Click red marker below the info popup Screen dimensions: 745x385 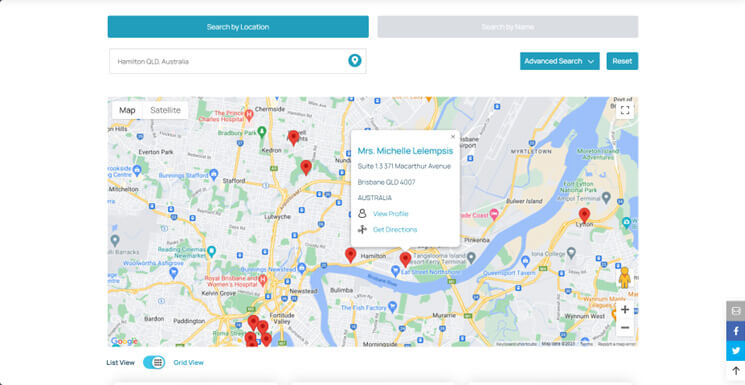[405, 260]
